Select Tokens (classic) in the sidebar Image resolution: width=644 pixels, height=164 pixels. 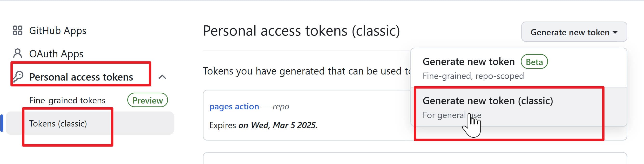coord(58,123)
